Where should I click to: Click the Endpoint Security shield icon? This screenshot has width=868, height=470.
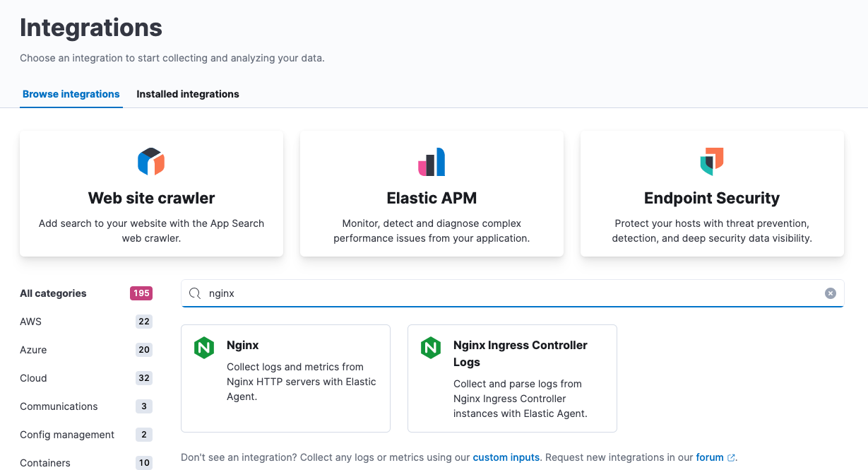click(711, 162)
